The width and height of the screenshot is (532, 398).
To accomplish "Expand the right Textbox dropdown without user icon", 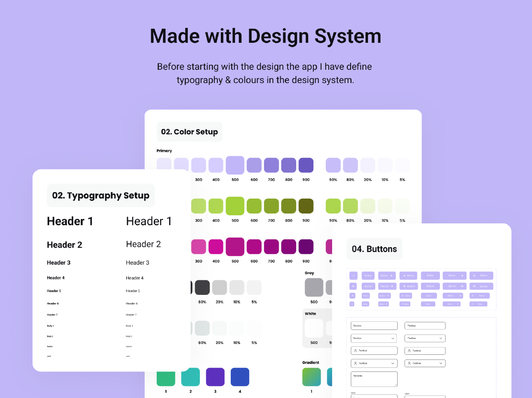I will [x=441, y=338].
